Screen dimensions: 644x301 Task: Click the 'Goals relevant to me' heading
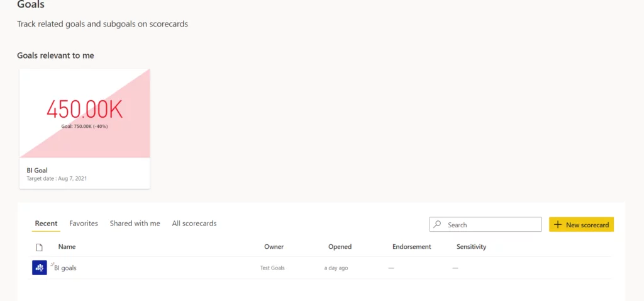[55, 55]
